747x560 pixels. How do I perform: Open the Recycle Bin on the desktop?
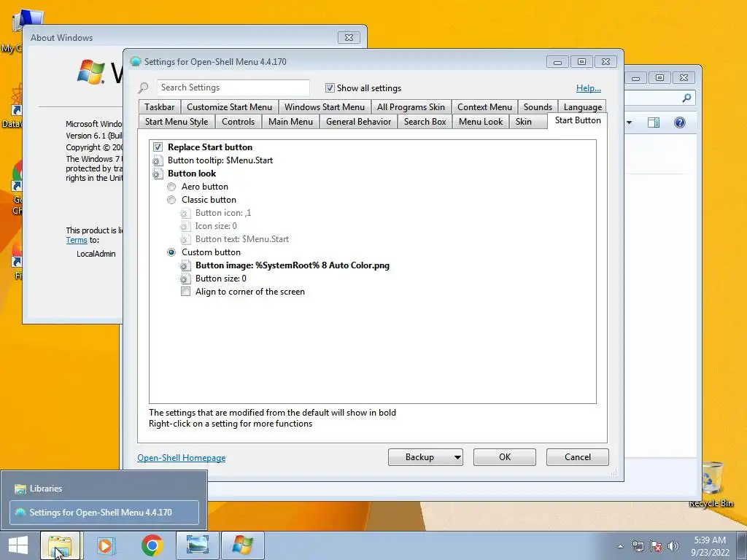point(711,484)
